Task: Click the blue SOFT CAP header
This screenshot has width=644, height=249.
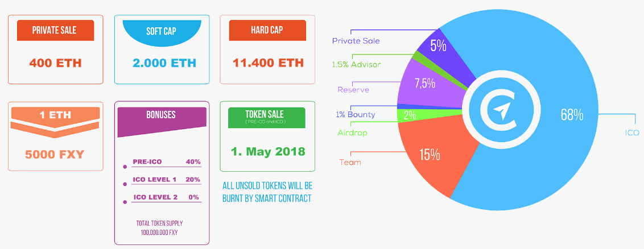Action: [161, 31]
